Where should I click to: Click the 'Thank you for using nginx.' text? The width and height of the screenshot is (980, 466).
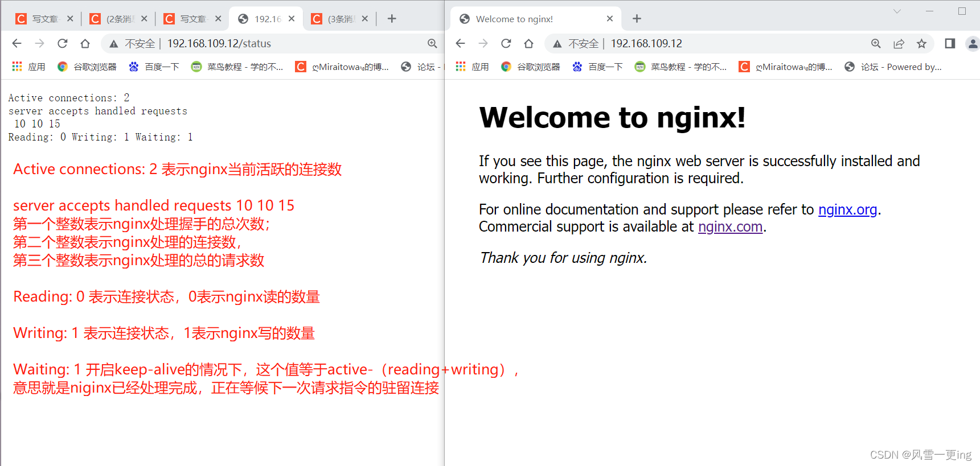563,258
